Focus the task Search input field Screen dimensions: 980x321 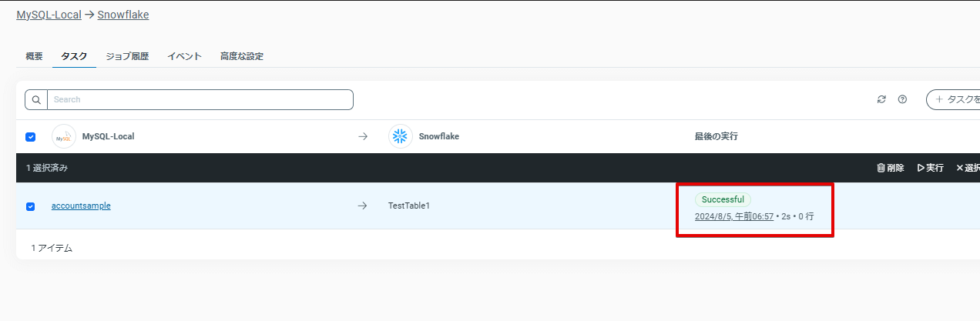pyautogui.click(x=200, y=99)
